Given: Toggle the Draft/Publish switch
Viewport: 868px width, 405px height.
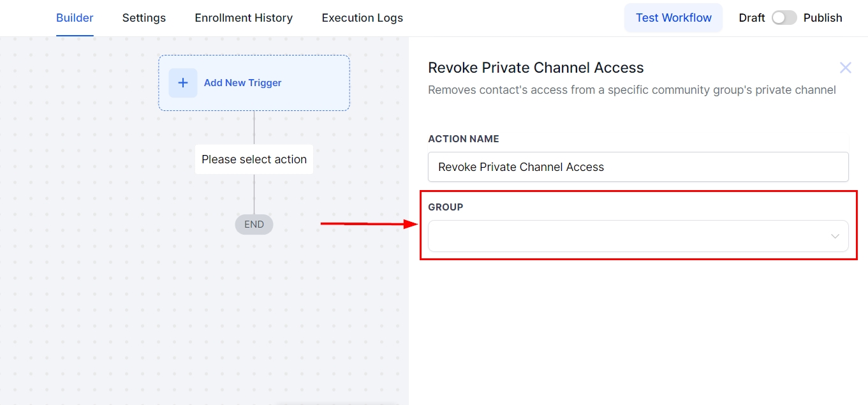Looking at the screenshot, I should click(784, 18).
